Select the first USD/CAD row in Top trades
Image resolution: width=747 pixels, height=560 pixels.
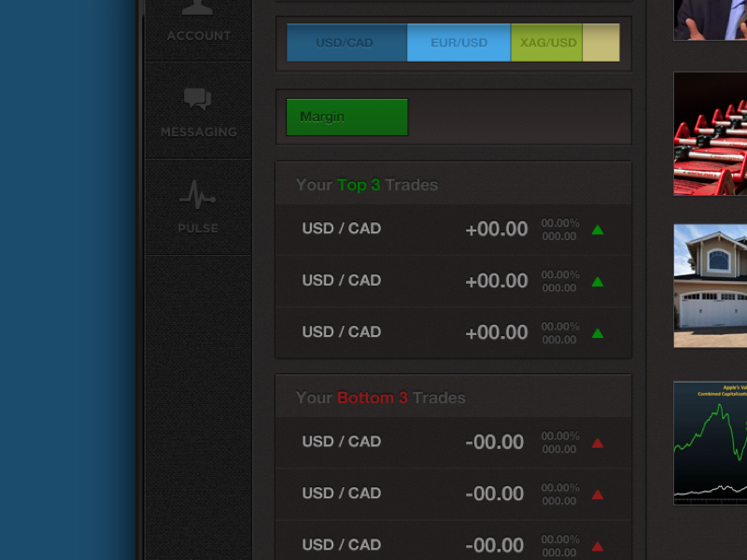pyautogui.click(x=341, y=228)
